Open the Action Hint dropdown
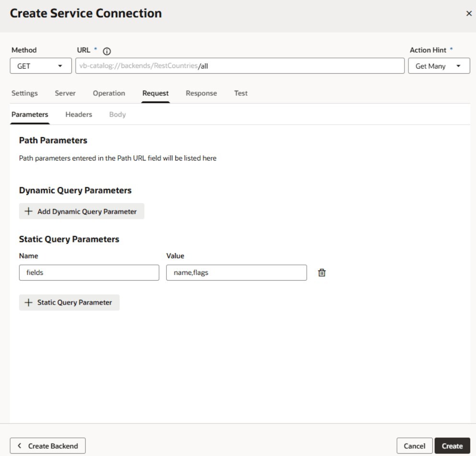 pos(439,66)
